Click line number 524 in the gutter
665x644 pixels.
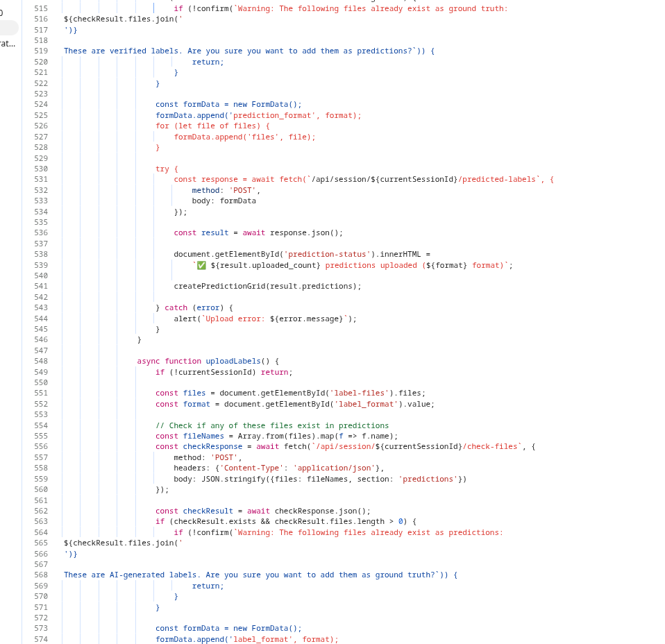(41, 104)
